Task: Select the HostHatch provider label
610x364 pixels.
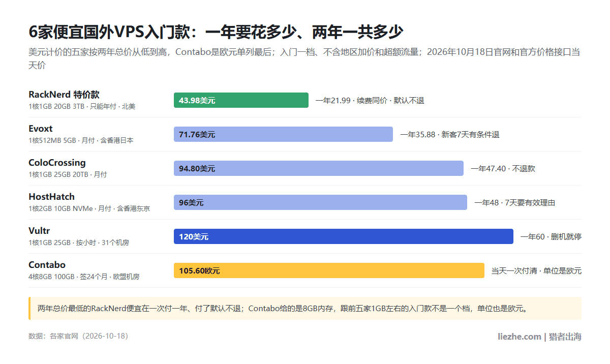Action: coord(51,197)
